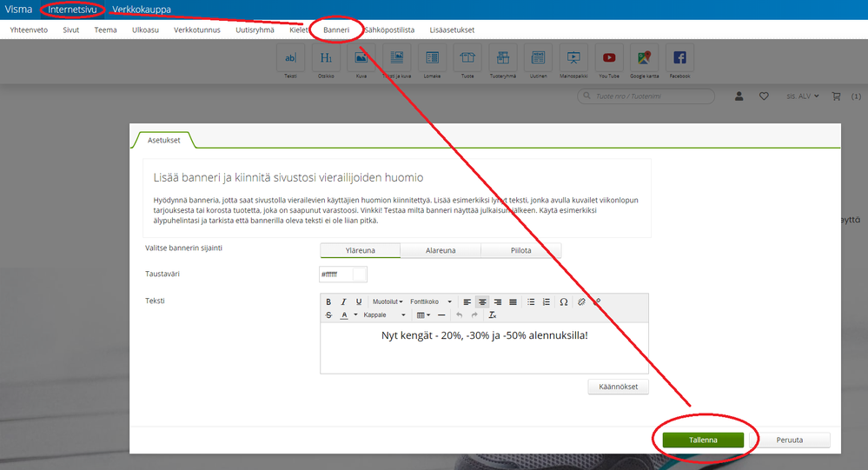Save banner with Tallenna button

pos(703,440)
